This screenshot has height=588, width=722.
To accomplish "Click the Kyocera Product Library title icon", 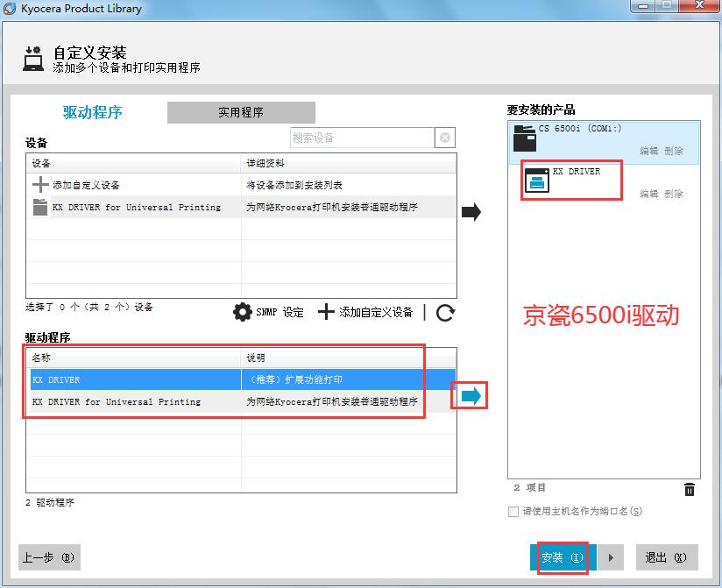I will [10, 8].
